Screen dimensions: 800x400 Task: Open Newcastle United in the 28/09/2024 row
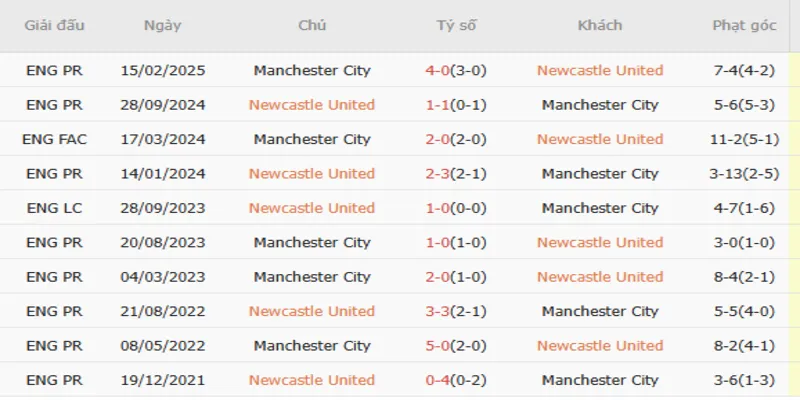(x=312, y=105)
